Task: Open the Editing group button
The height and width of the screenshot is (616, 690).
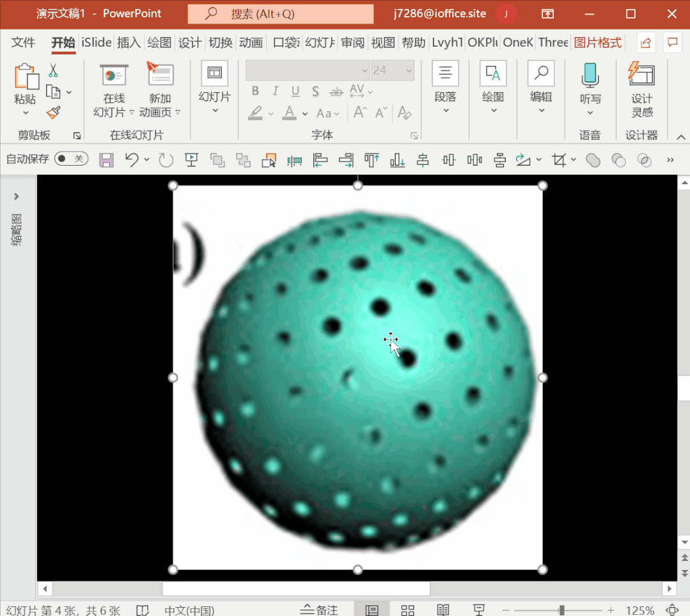Action: [x=541, y=88]
